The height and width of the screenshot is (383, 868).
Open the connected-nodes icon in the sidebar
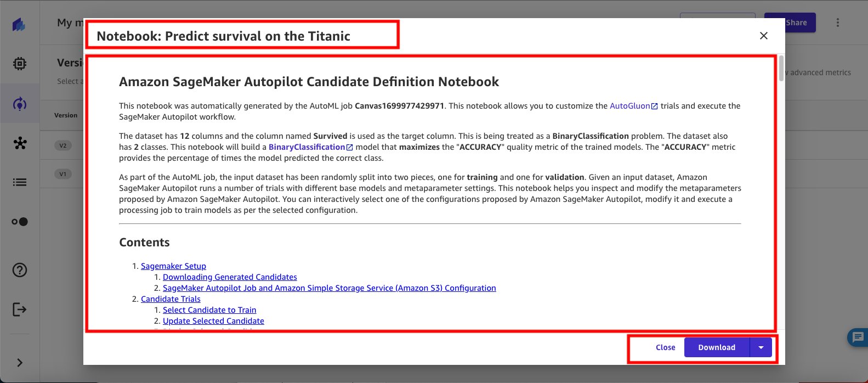click(x=19, y=143)
